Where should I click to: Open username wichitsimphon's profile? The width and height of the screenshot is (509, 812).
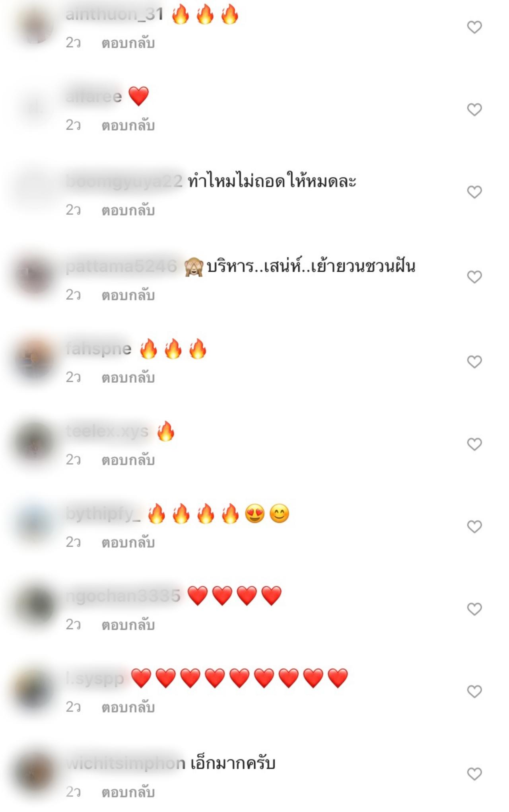point(125,763)
